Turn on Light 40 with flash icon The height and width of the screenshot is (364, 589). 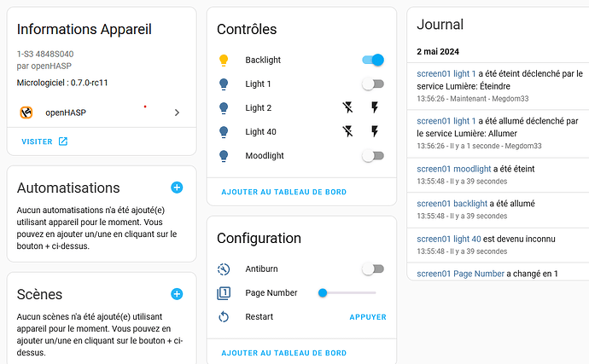click(x=375, y=131)
